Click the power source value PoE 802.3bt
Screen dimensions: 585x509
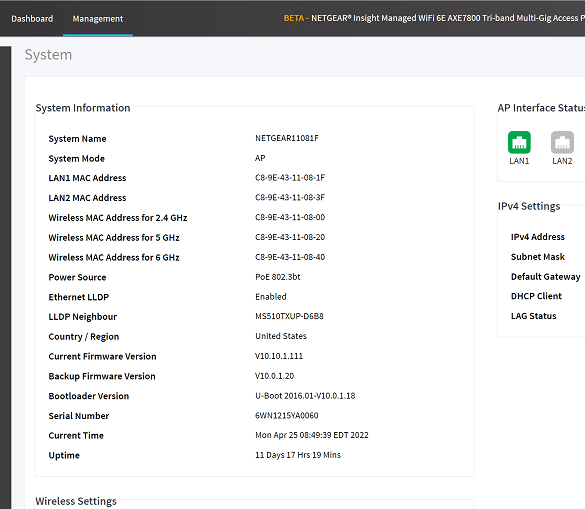coord(278,277)
